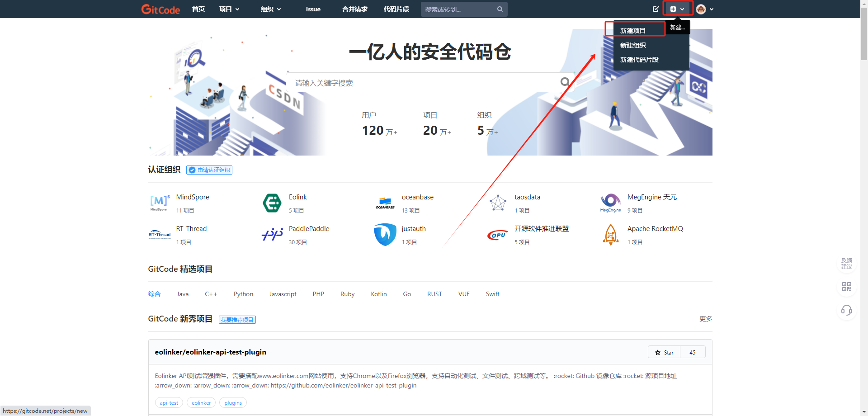Show the QR code widget
Viewport: 868px width, 416px height.
pyautogui.click(x=847, y=287)
